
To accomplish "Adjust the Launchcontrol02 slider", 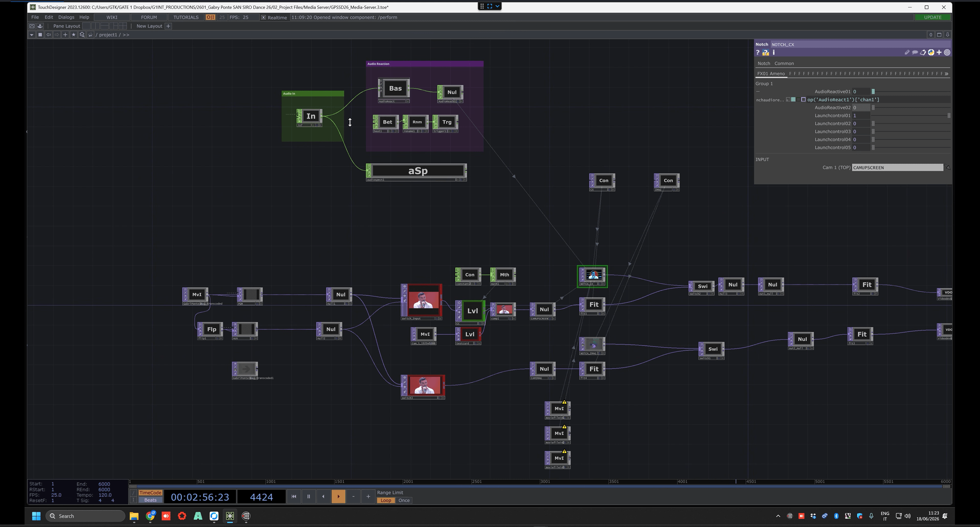I will pos(911,123).
